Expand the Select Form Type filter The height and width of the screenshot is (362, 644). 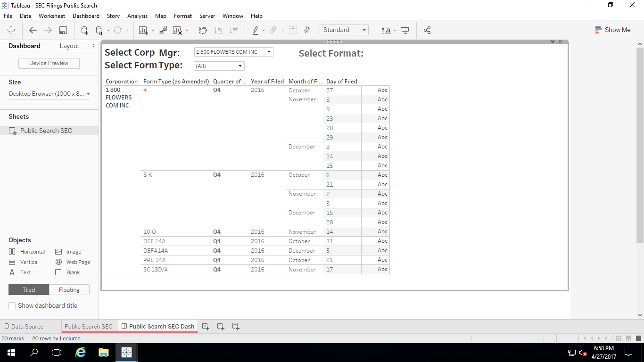[240, 66]
